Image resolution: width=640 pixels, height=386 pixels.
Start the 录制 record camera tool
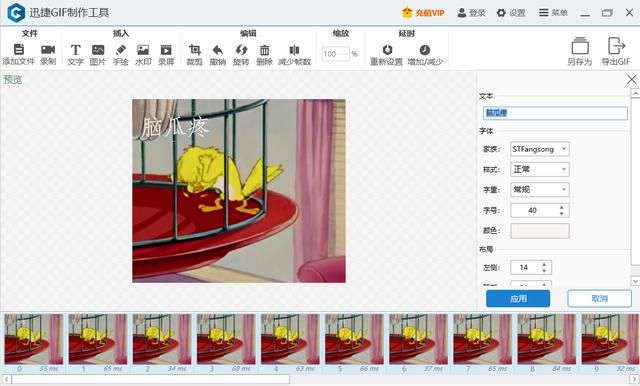click(48, 49)
